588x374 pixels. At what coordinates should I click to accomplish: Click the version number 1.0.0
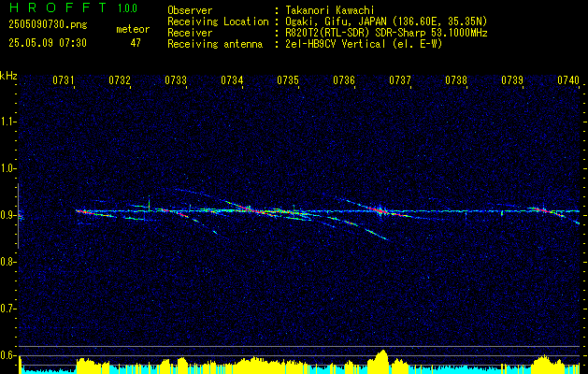(x=127, y=7)
